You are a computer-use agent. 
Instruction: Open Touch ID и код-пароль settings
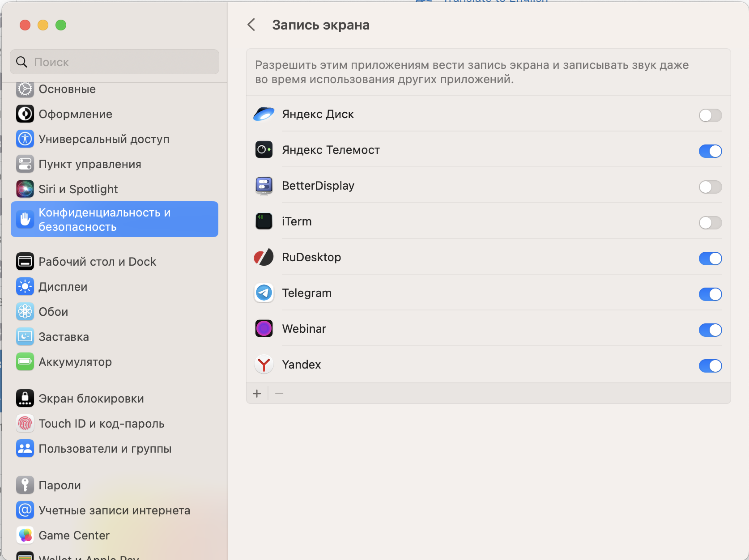click(101, 424)
